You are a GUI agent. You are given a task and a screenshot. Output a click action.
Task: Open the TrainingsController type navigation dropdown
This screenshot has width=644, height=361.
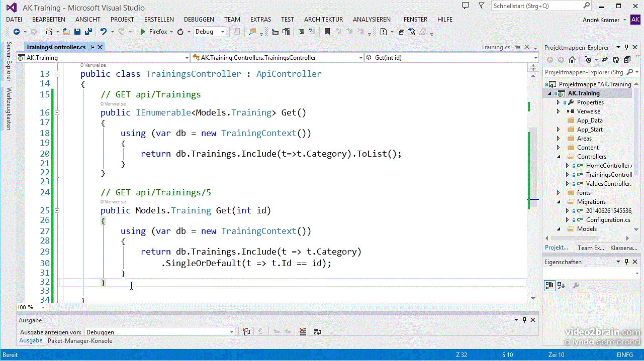(360, 58)
